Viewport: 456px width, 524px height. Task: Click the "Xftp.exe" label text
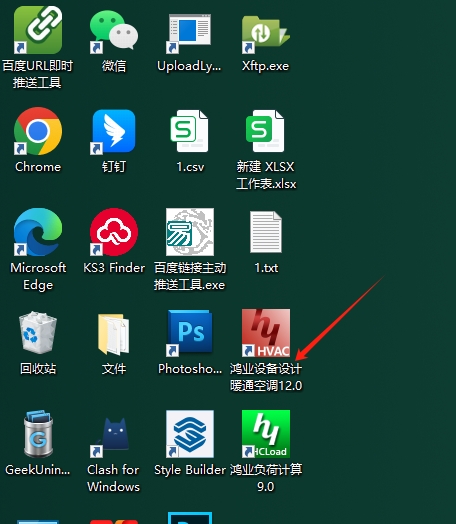point(266,66)
